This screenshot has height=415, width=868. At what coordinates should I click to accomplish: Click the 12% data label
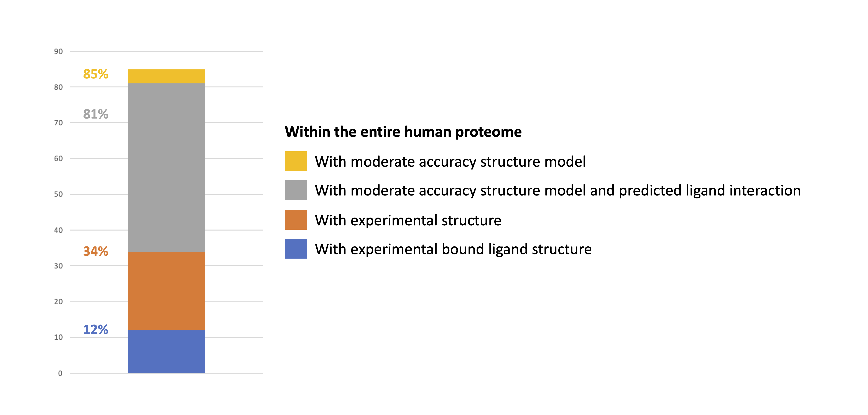96,330
